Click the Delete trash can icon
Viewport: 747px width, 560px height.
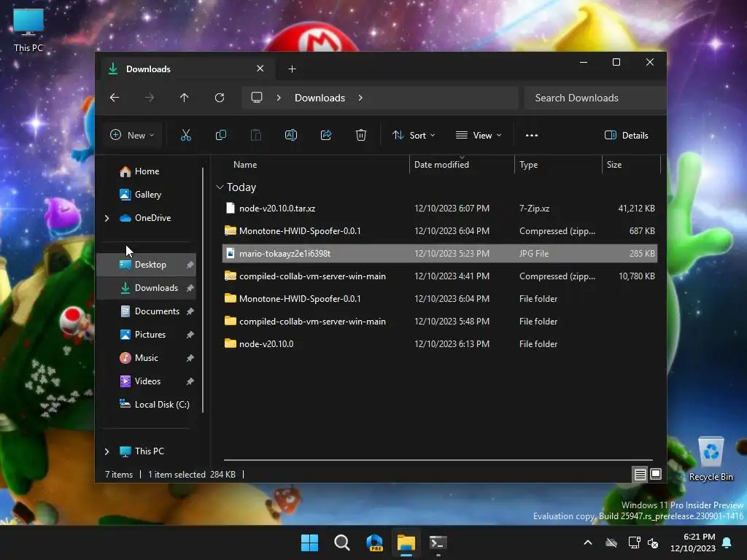(361, 135)
